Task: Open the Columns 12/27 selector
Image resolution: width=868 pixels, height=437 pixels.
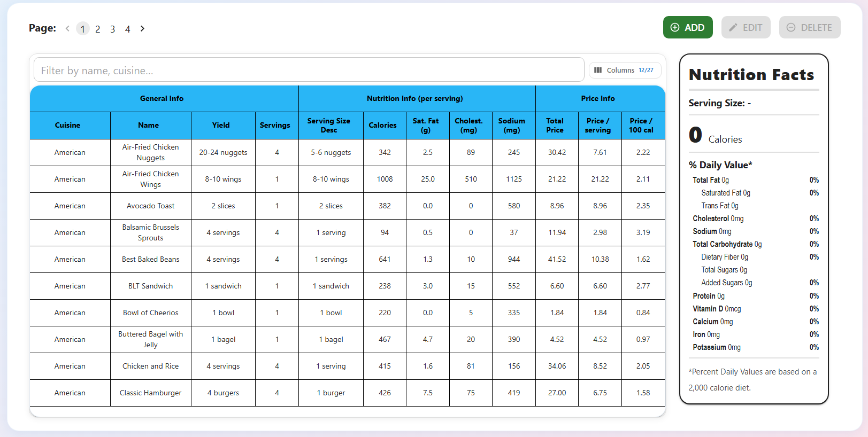Action: click(x=625, y=70)
